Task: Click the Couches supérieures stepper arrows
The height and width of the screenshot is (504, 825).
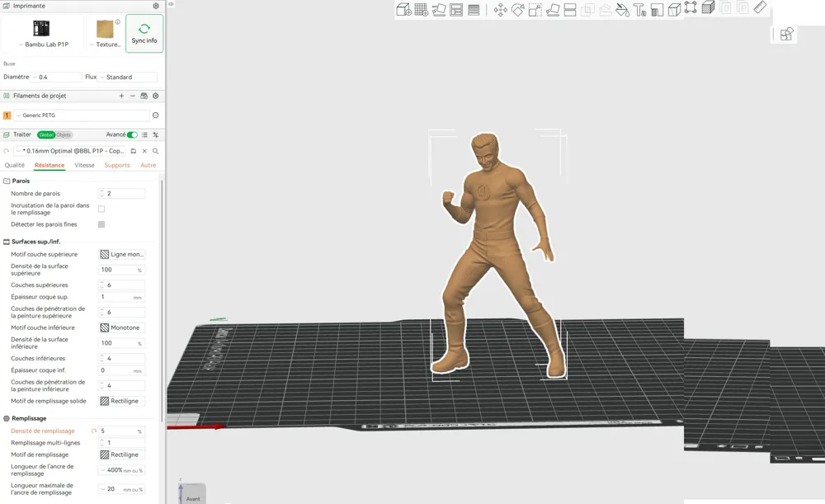Action: click(x=101, y=285)
